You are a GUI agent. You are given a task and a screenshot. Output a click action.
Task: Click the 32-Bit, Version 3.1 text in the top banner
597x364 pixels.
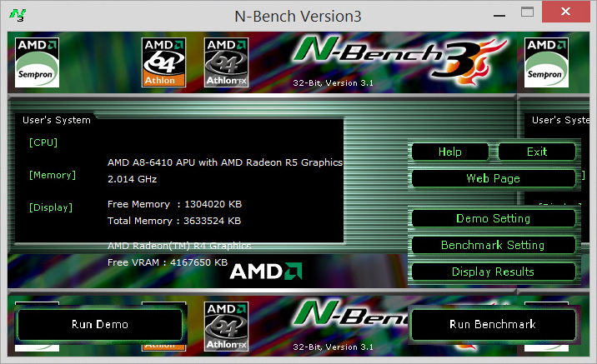(334, 83)
